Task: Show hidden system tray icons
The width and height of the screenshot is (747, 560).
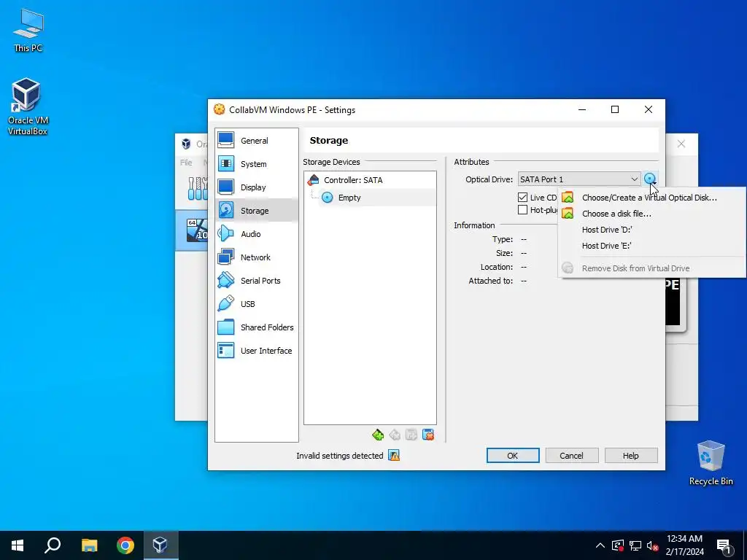Action: point(600,545)
